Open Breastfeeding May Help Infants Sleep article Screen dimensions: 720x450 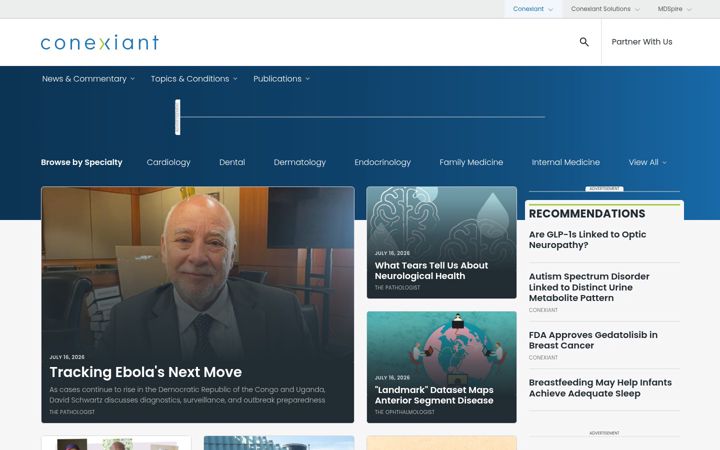[600, 388]
